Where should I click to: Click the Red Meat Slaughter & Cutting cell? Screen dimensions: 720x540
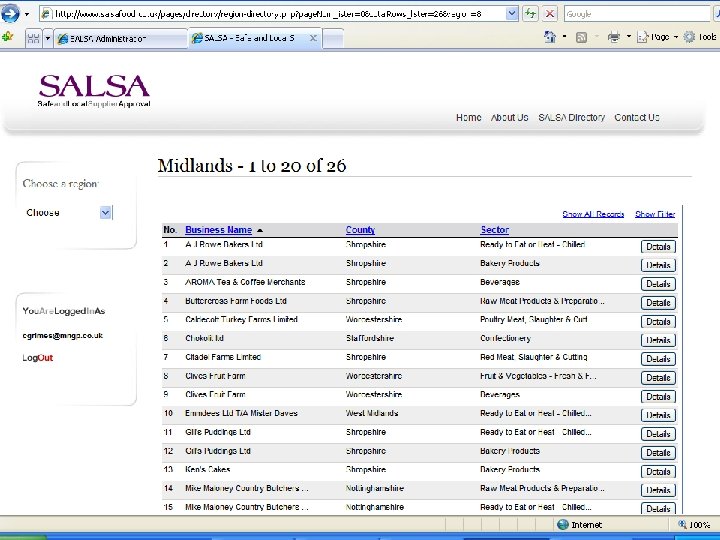(533, 357)
